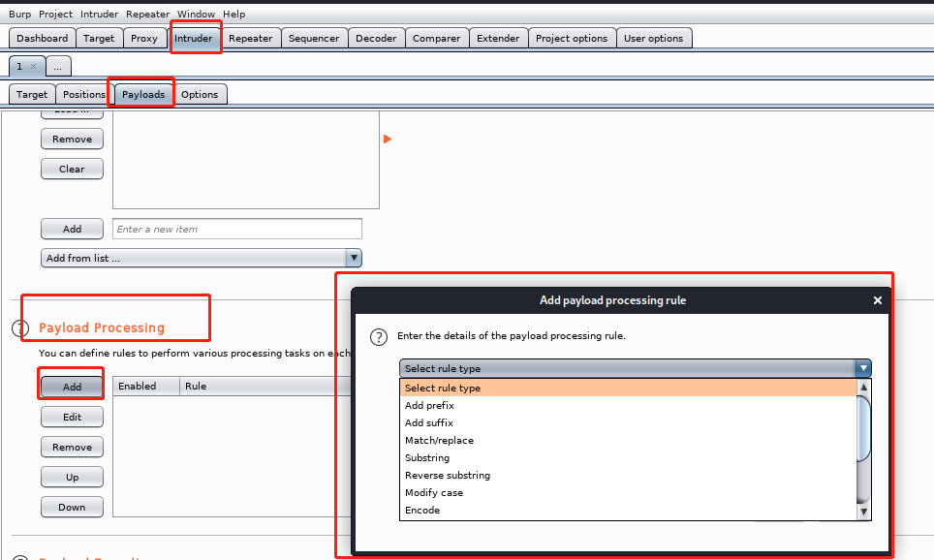The width and height of the screenshot is (934, 560).
Task: Choose 'Encode' rule type
Action: click(x=628, y=510)
